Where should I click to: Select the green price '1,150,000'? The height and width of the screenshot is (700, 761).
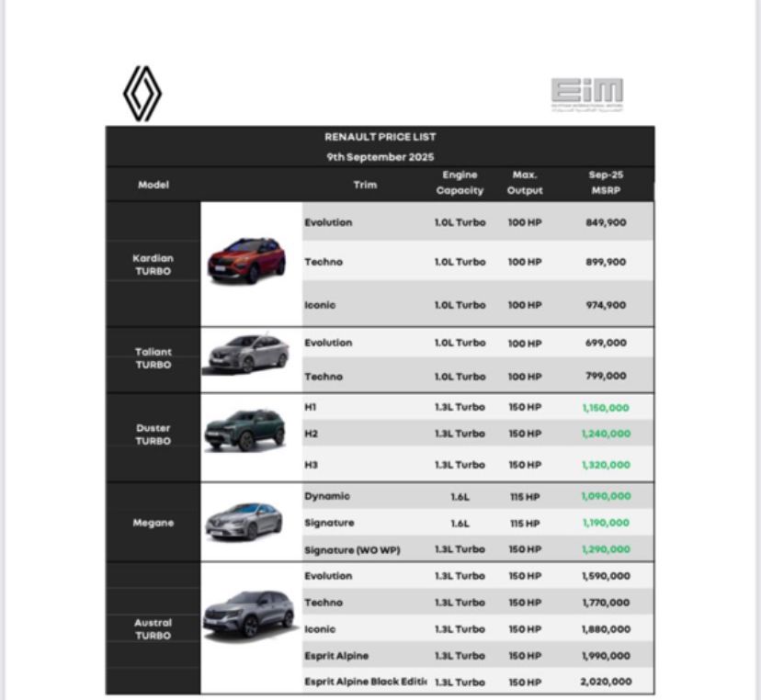606,408
